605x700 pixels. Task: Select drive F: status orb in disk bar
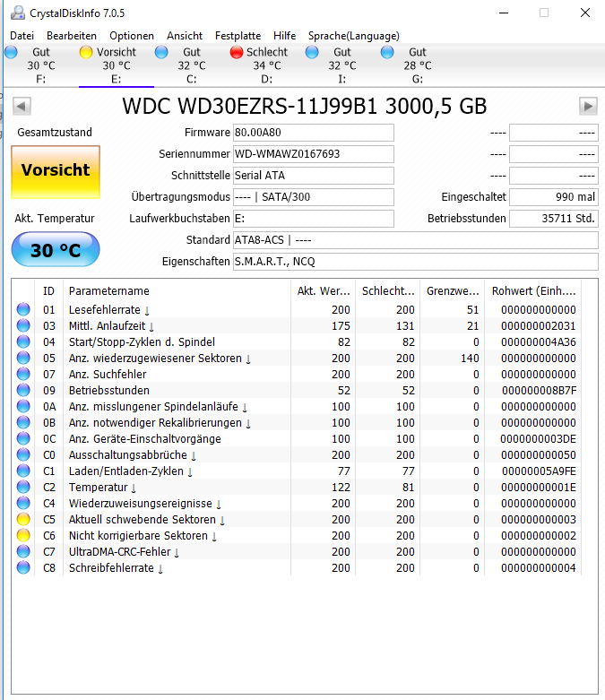(x=11, y=52)
